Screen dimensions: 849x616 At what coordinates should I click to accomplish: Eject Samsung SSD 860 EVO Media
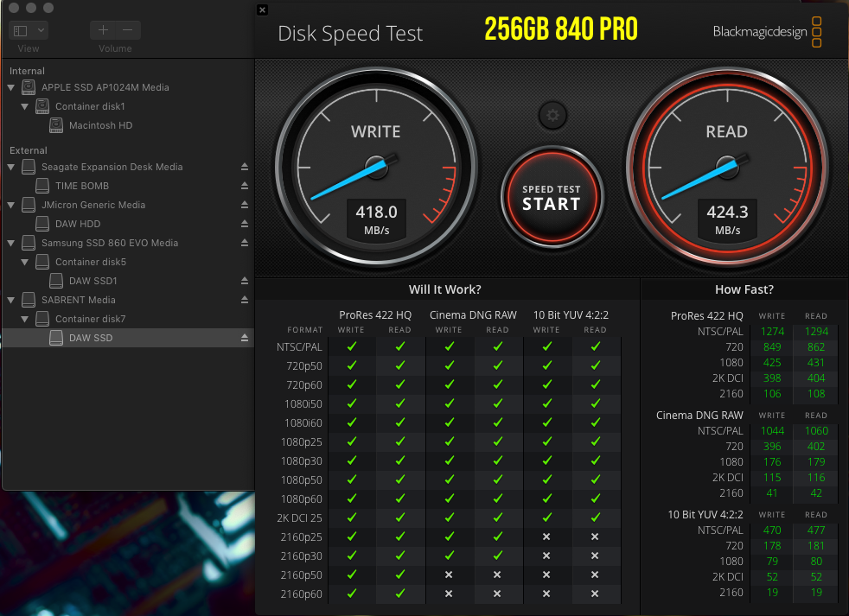point(244,243)
